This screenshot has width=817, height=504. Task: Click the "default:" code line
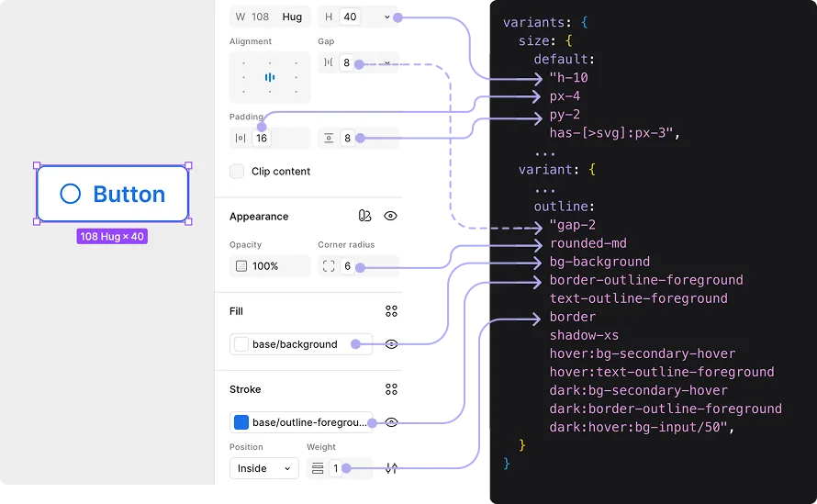[565, 59]
